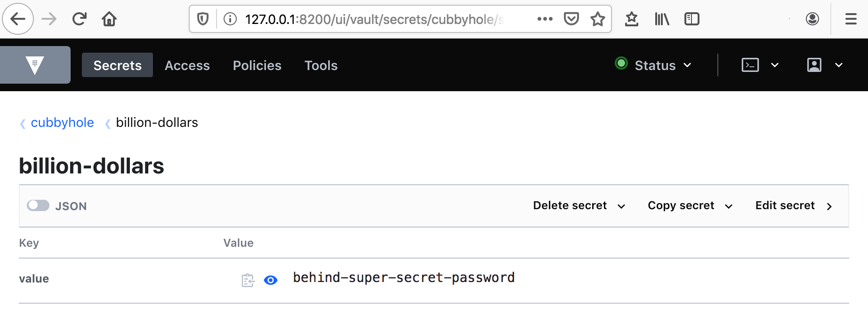Click the browser reload icon
This screenshot has height=314, width=868.
tap(80, 19)
